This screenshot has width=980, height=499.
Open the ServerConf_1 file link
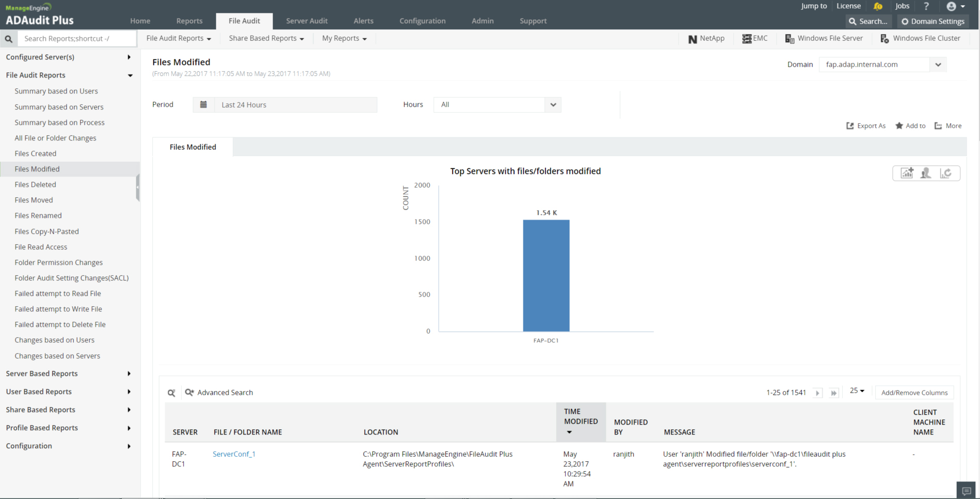coord(234,454)
